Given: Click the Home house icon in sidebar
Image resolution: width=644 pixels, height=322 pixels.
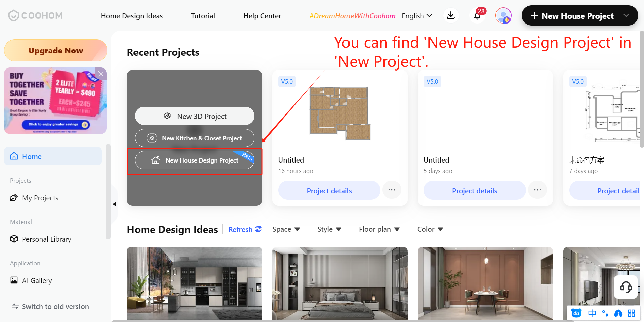Looking at the screenshot, I should 14,156.
